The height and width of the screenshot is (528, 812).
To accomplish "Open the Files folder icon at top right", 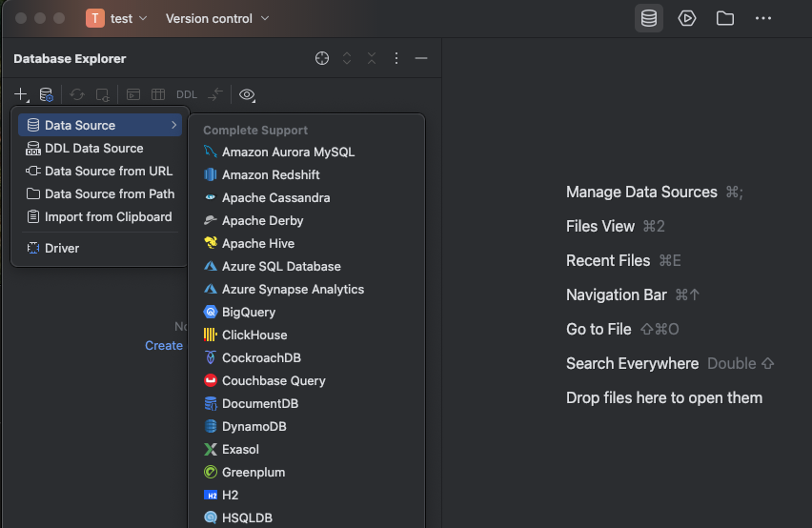I will (725, 18).
